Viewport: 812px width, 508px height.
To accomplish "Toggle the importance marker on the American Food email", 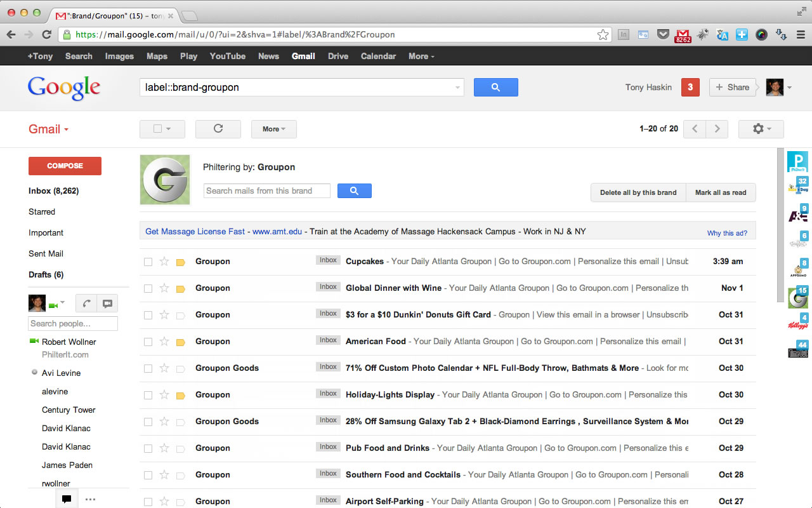I will 180,341.
